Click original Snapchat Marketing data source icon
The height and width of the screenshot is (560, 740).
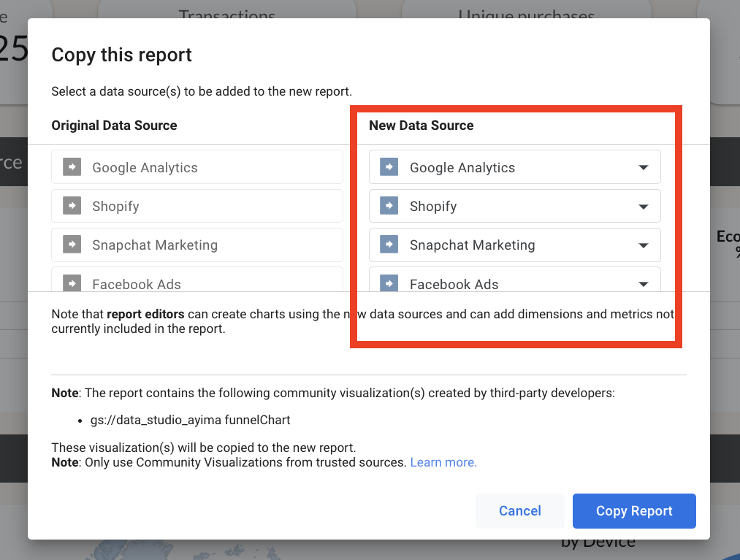pyautogui.click(x=72, y=244)
